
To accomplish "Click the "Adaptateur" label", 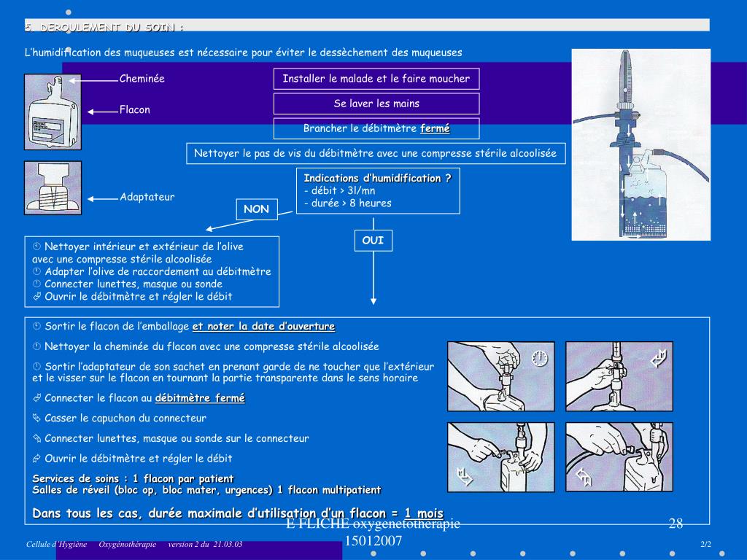I will (x=147, y=197).
